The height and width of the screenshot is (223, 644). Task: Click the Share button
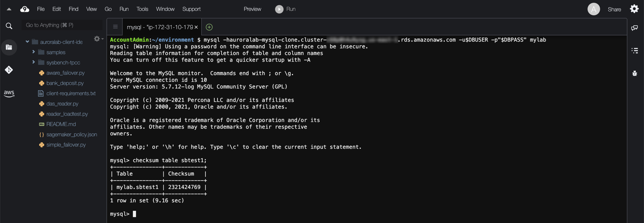click(x=614, y=9)
